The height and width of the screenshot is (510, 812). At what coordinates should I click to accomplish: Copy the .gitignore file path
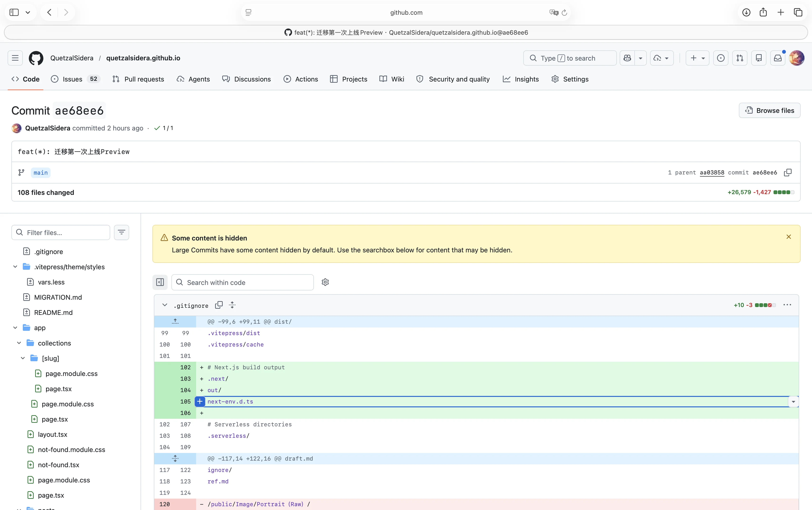[219, 305]
